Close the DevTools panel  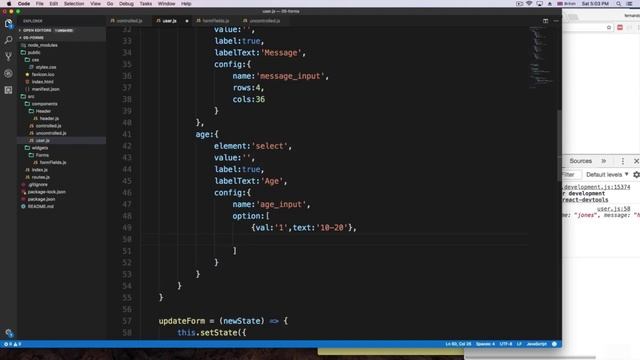[x=636, y=161]
